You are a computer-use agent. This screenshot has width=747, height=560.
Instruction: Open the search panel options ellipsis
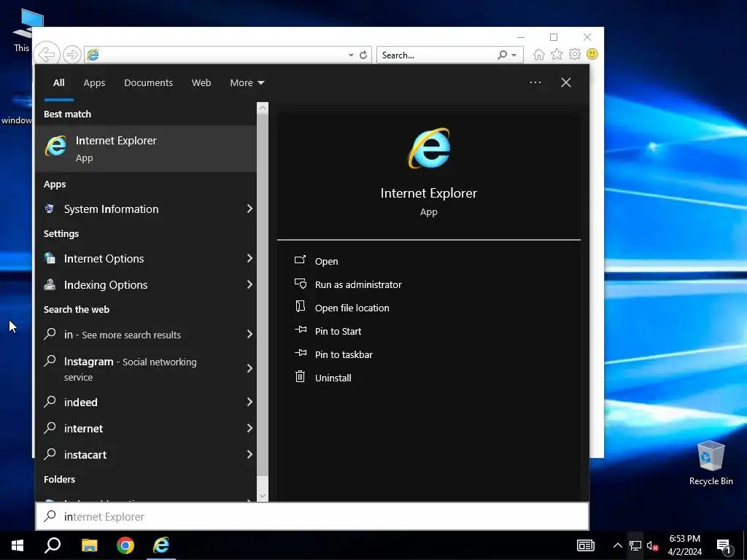pyautogui.click(x=535, y=82)
